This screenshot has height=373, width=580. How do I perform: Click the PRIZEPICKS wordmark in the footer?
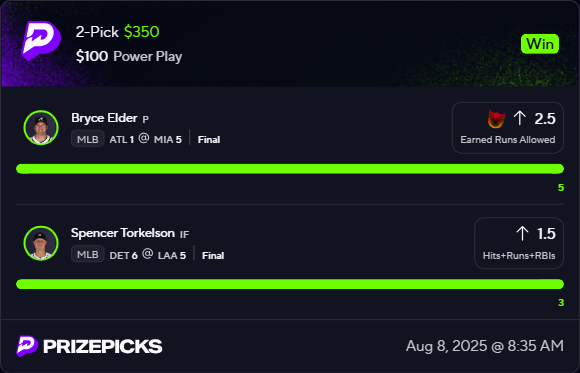(103, 347)
